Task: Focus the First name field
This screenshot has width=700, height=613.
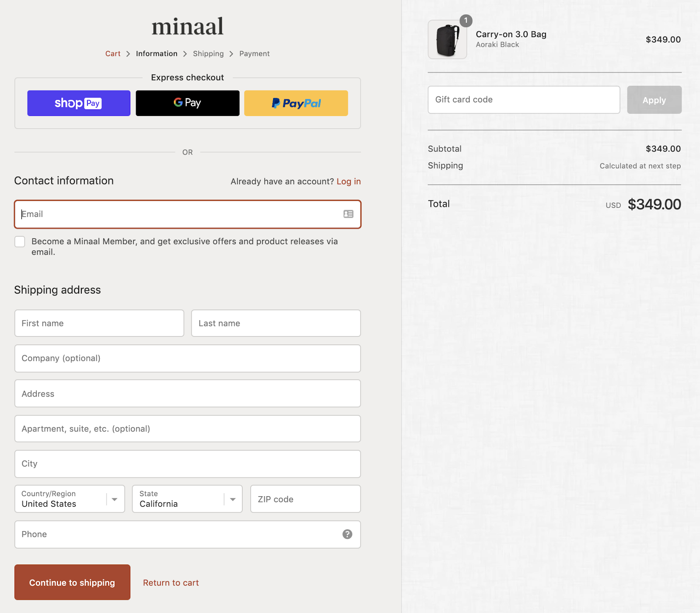Action: tap(99, 323)
